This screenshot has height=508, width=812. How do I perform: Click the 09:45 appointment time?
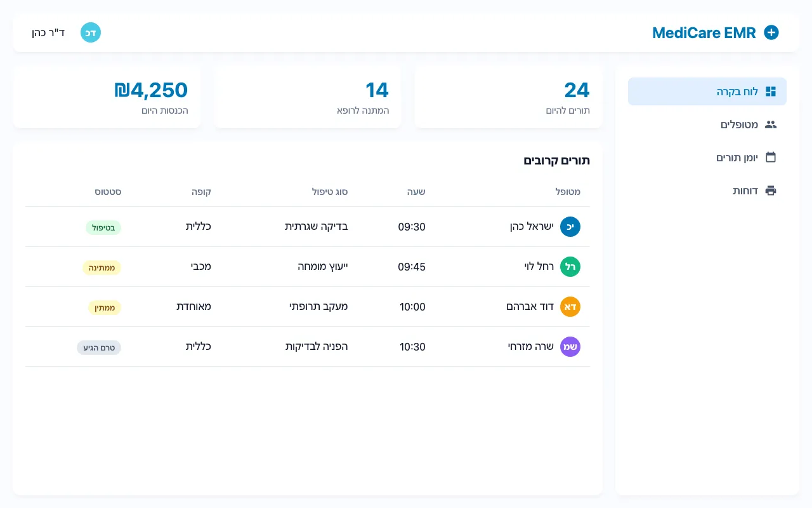point(412,267)
